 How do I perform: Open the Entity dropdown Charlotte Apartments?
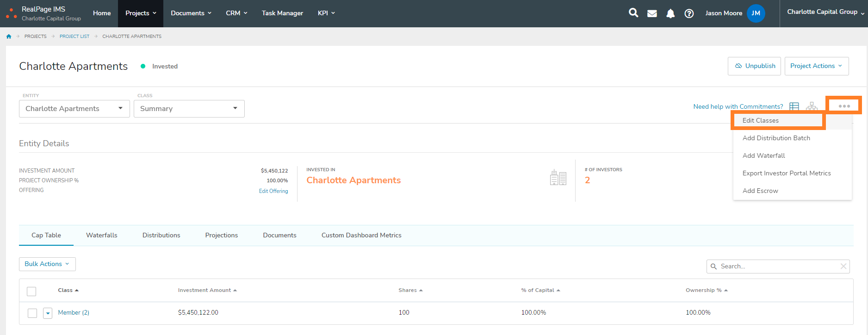pyautogui.click(x=74, y=109)
